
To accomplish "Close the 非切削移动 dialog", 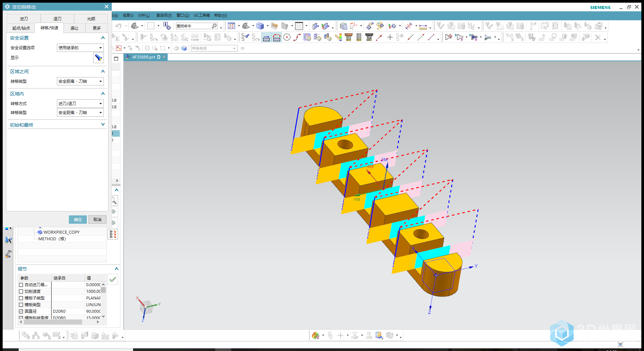I will pos(106,7).
